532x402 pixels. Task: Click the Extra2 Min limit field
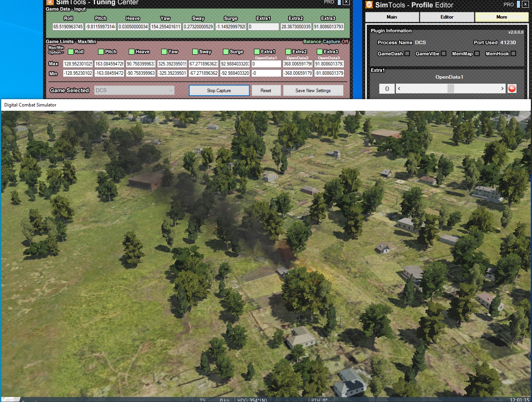(x=298, y=73)
